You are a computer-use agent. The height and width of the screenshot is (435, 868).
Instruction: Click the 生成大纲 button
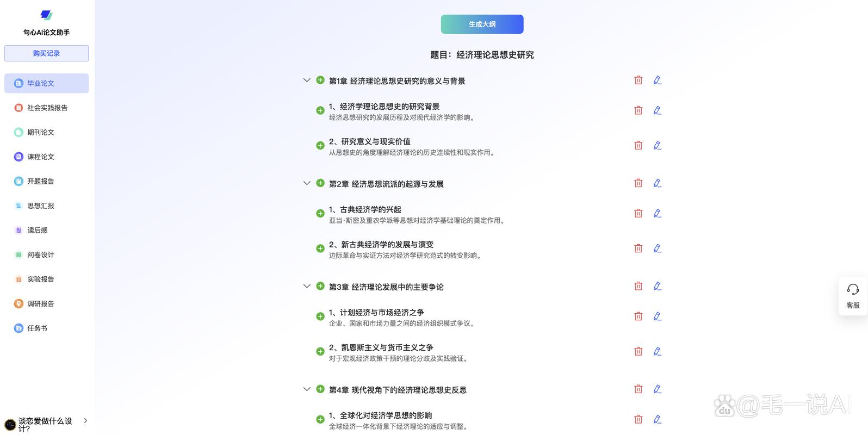(x=482, y=24)
